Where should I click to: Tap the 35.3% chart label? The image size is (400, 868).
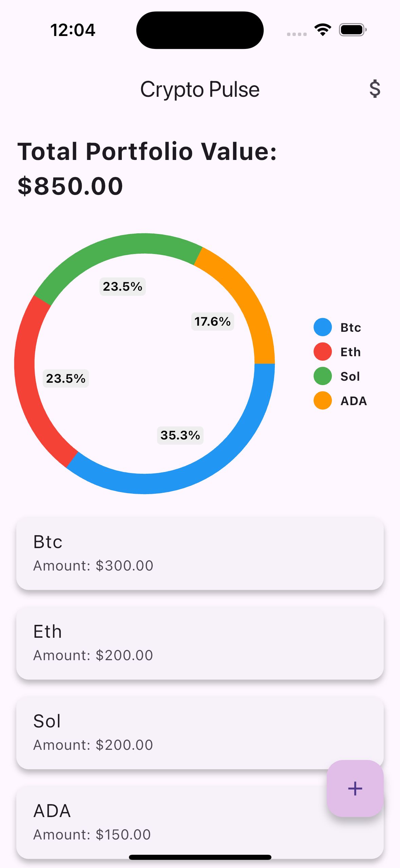point(180,435)
